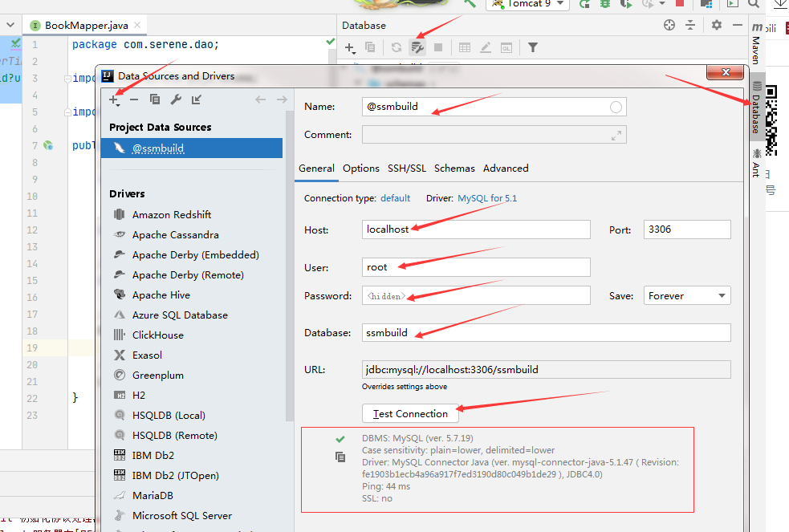The width and height of the screenshot is (789, 532).
Task: Switch to the General tab
Action: coord(316,169)
